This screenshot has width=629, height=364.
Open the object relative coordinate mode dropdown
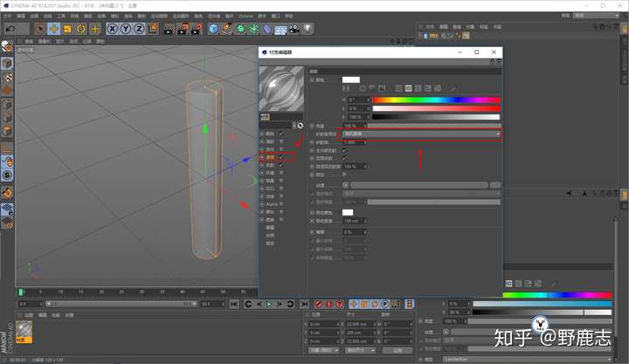324,350
